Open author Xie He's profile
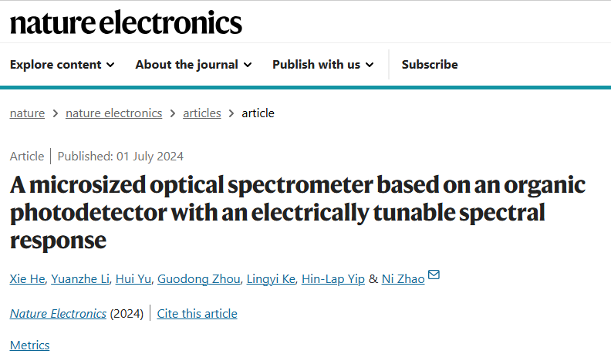Screen dimensions: 611x364 click(x=26, y=279)
